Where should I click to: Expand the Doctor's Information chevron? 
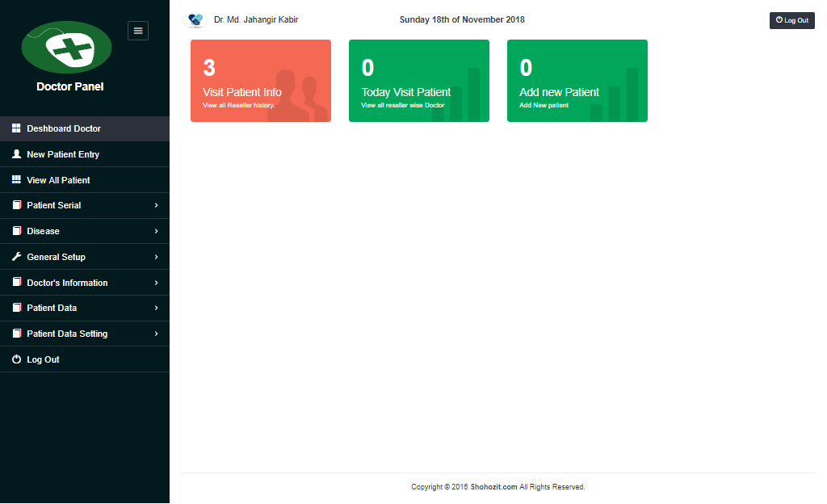[156, 283]
